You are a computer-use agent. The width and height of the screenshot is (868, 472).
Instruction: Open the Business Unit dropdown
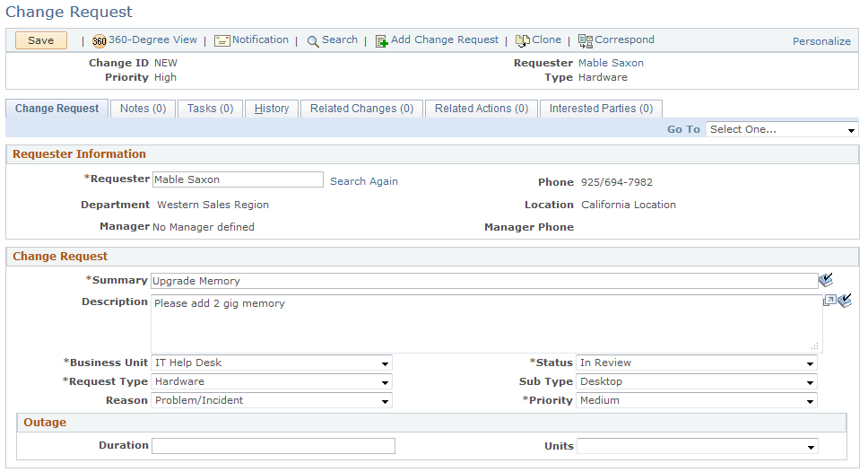point(271,363)
